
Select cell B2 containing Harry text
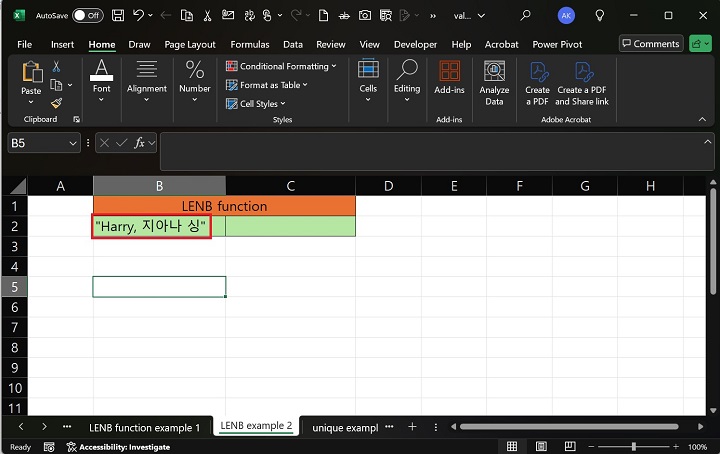[x=159, y=227]
